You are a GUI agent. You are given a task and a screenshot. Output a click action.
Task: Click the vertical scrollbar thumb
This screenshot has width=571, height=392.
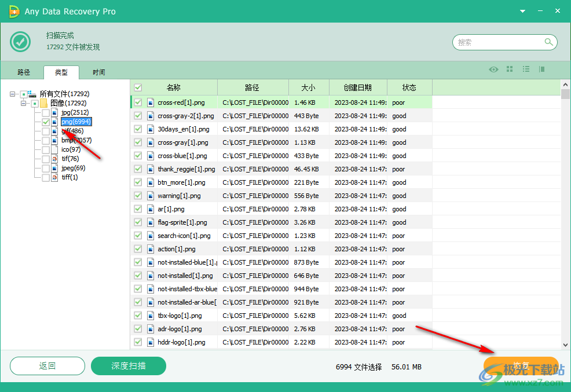(x=565, y=94)
